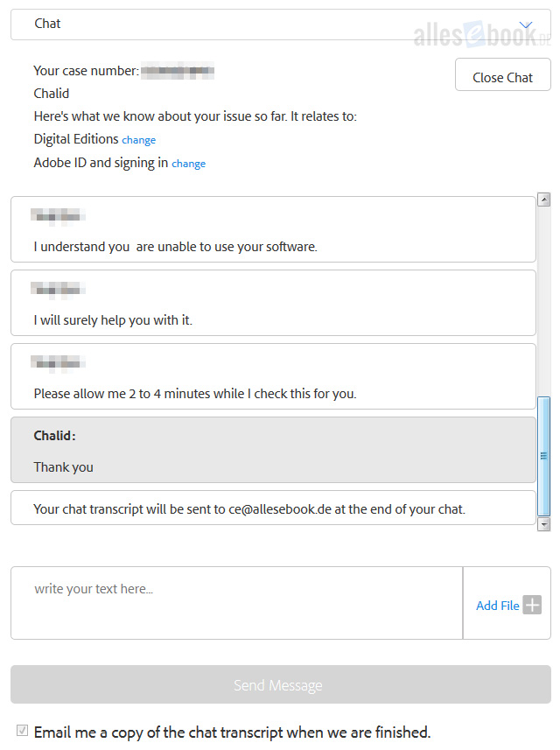Collapse the Chat panel chevron

click(x=526, y=25)
